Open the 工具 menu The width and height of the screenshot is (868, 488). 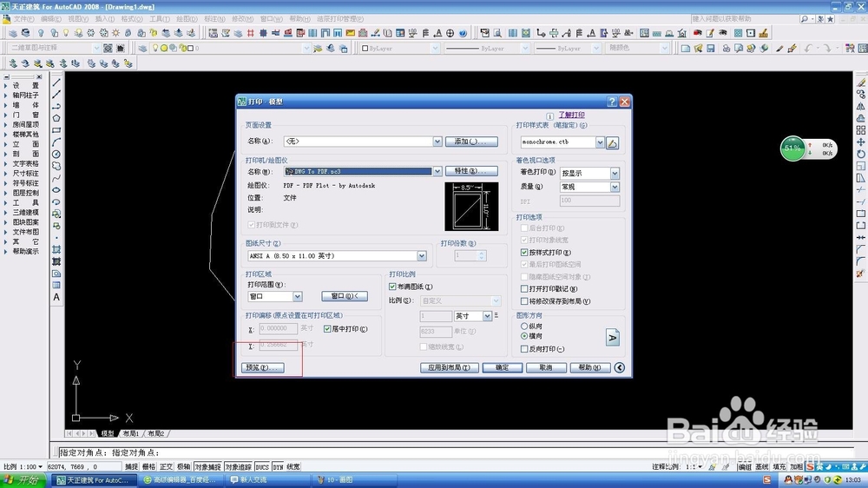click(160, 19)
